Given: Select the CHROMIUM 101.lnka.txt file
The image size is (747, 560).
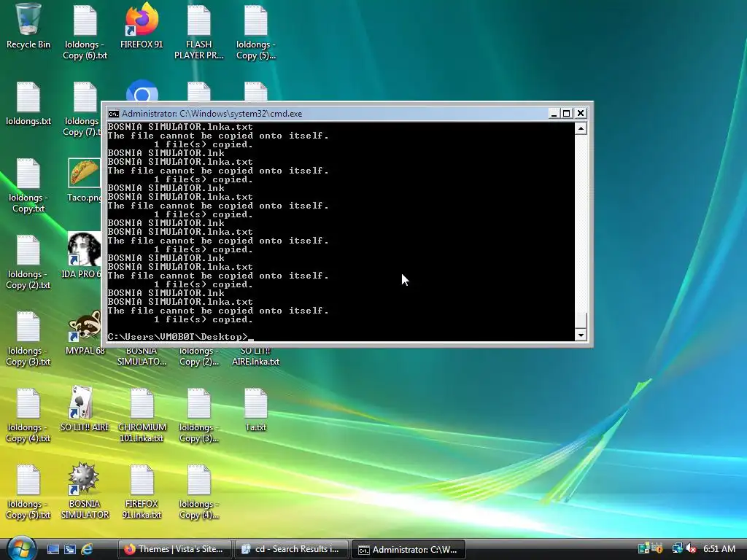Looking at the screenshot, I should [142, 415].
